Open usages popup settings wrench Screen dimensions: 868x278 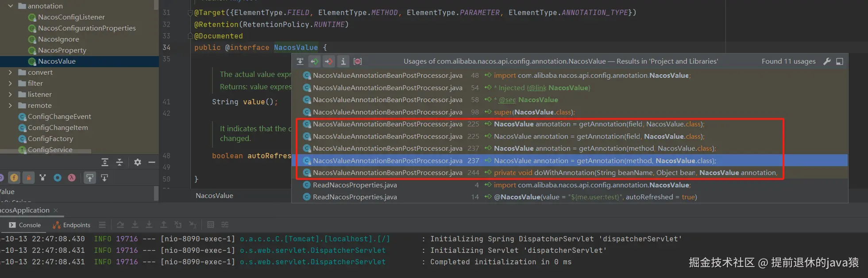(826, 61)
